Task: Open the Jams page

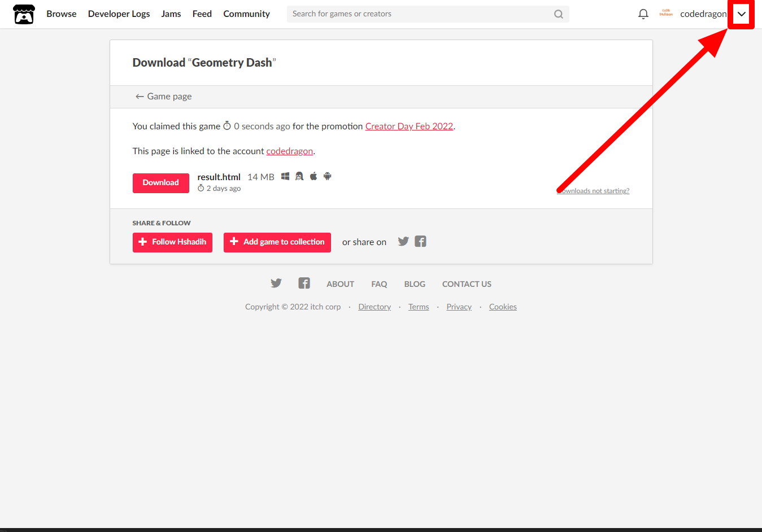Action: click(x=171, y=14)
